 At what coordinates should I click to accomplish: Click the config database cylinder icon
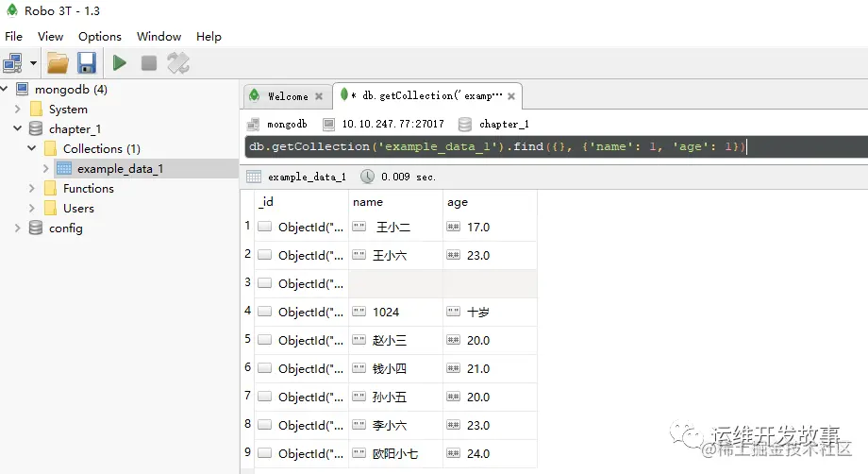pos(36,228)
